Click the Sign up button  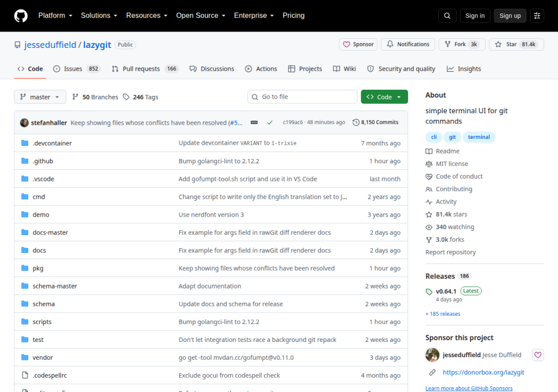510,16
